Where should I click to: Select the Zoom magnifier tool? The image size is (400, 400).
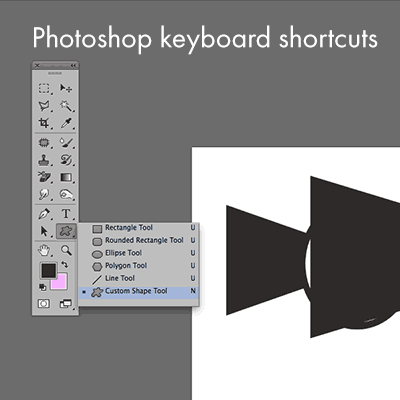pyautogui.click(x=66, y=250)
